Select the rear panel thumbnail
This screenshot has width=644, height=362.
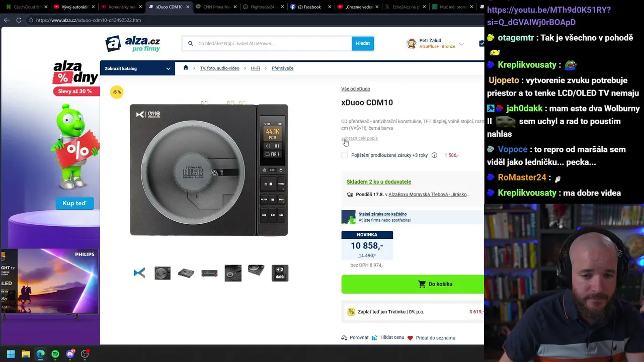click(x=209, y=273)
